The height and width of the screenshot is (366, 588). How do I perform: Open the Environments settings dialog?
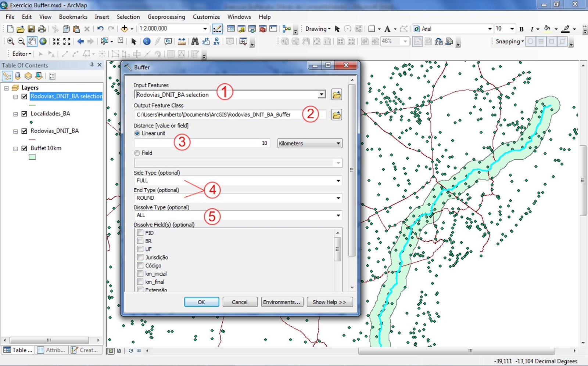(x=282, y=302)
